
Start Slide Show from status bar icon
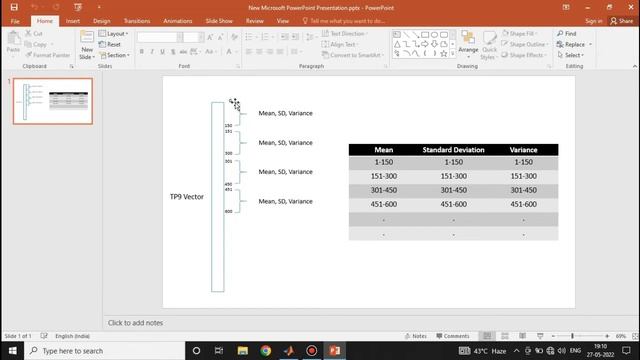point(540,336)
